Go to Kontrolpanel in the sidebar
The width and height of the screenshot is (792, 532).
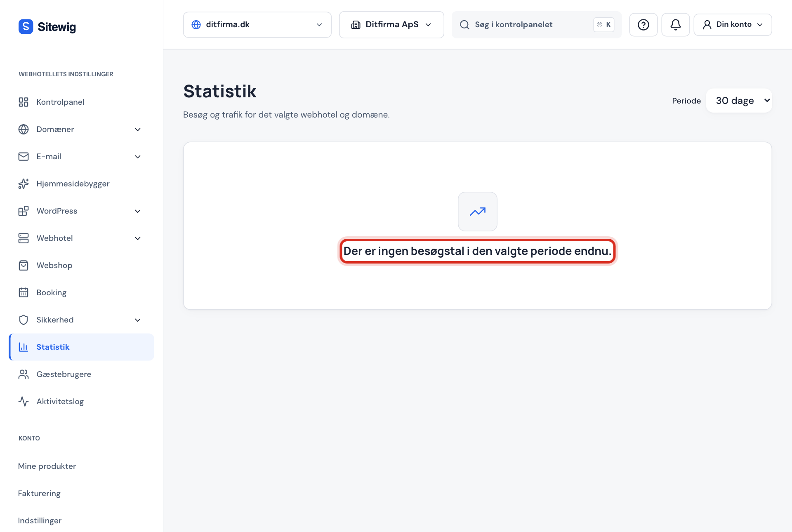pos(81,102)
